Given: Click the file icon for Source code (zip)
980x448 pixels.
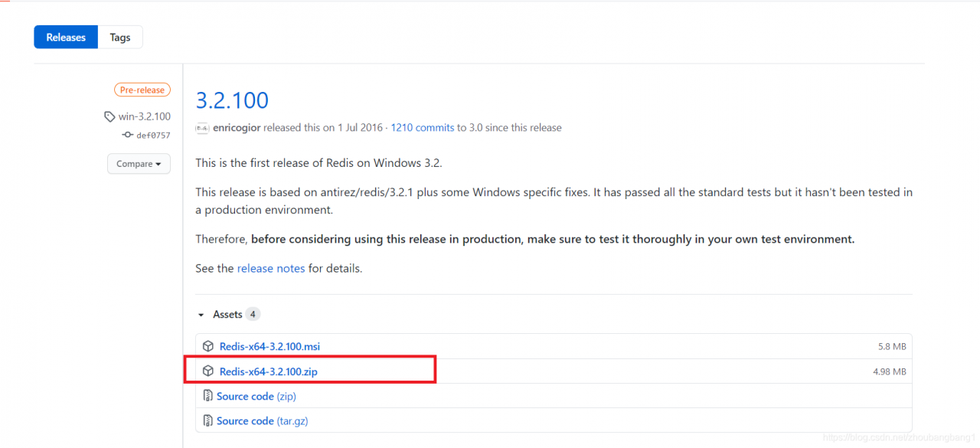Looking at the screenshot, I should point(207,396).
